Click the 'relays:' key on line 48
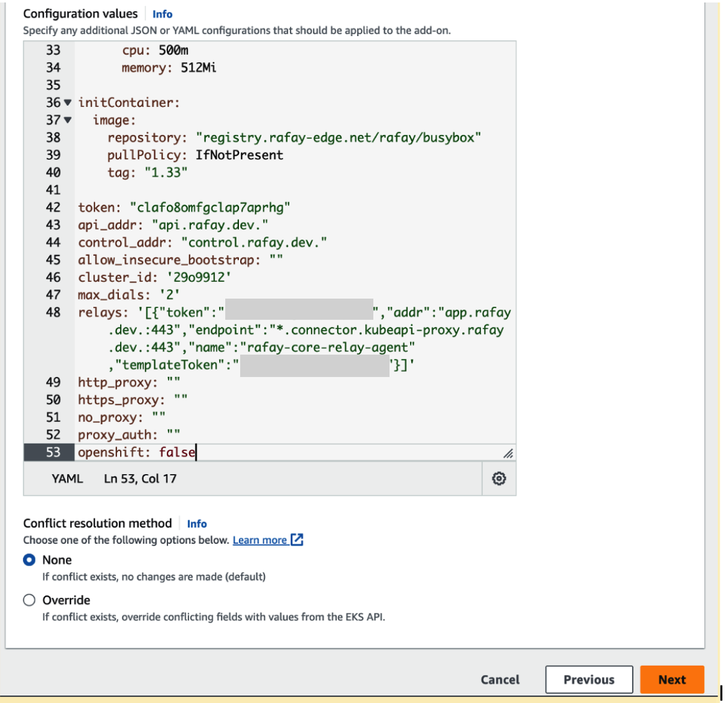This screenshot has height=703, width=728. [103, 312]
